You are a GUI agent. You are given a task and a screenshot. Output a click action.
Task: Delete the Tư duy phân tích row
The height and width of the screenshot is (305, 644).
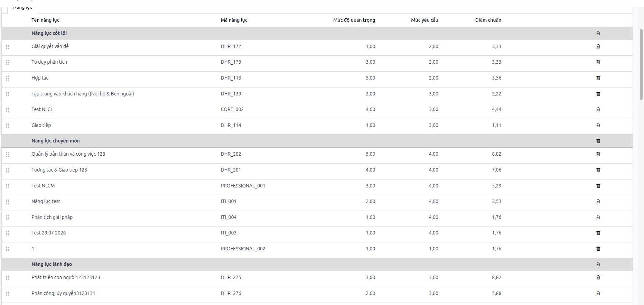pos(598,62)
